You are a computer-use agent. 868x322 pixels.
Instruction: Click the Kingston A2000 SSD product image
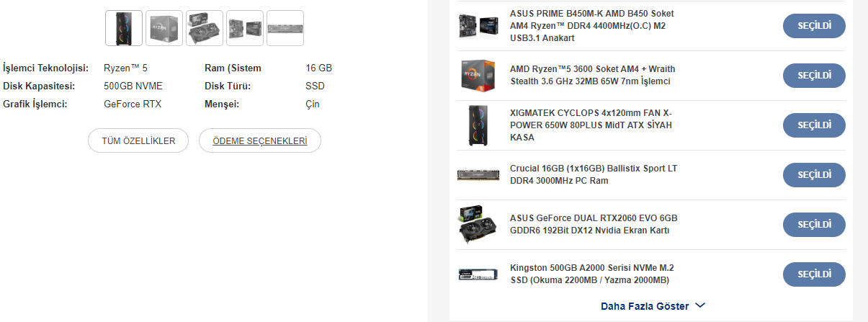pyautogui.click(x=478, y=274)
